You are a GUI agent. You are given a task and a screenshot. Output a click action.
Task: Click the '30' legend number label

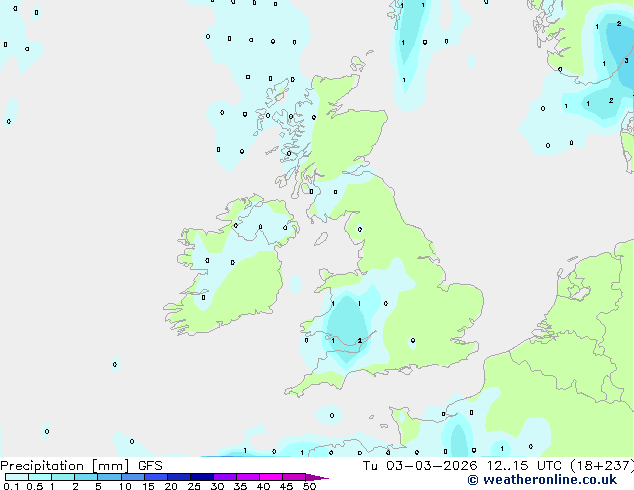point(217,486)
